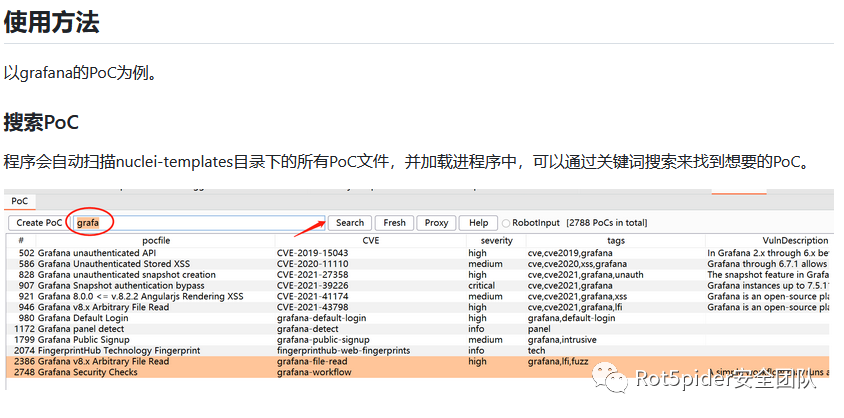Click the Help button
The height and width of the screenshot is (418, 844).
(x=478, y=223)
